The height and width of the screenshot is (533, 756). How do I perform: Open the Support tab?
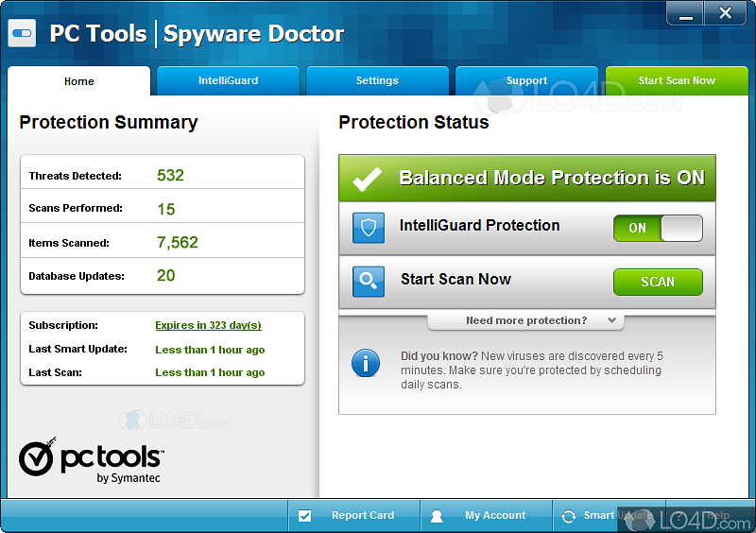point(526,81)
